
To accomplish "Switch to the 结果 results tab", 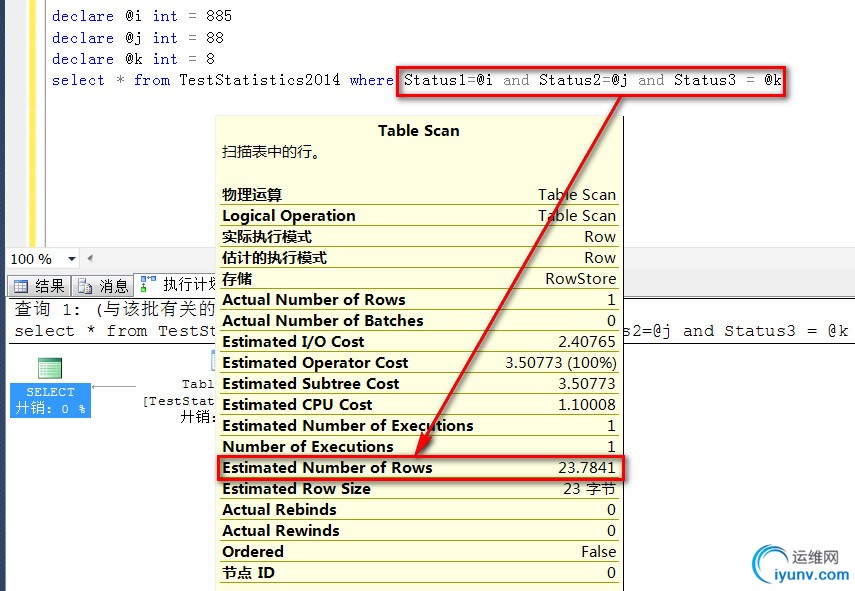I will (39, 286).
